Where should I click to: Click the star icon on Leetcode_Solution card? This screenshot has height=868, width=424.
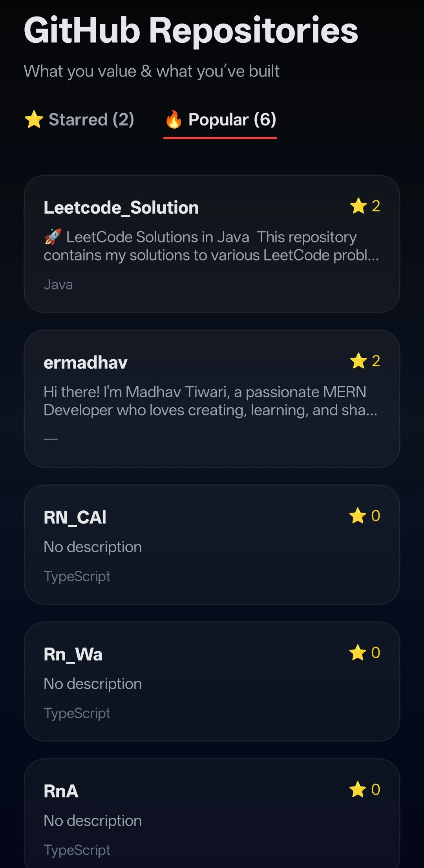[x=359, y=207]
